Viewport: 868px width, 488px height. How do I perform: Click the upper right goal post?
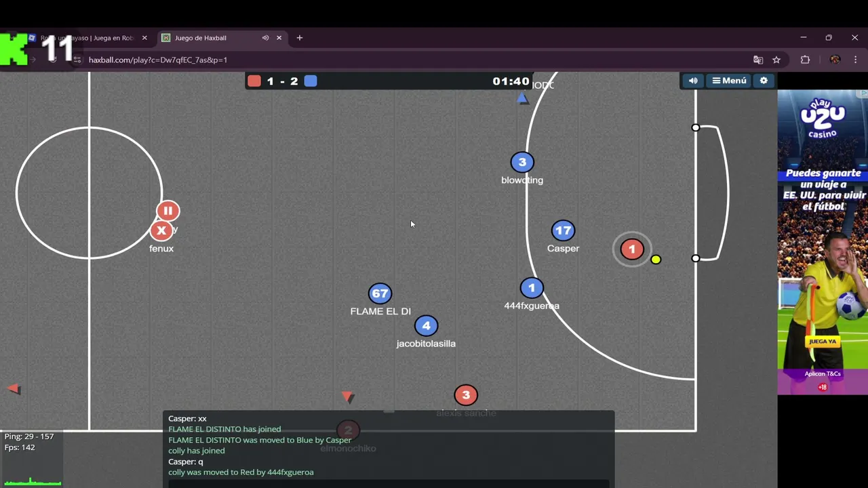point(695,127)
